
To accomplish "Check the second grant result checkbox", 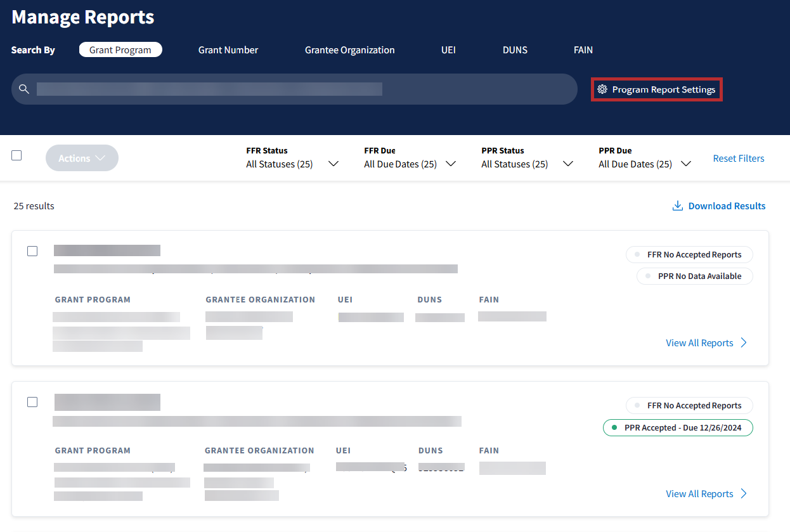I will click(x=32, y=402).
